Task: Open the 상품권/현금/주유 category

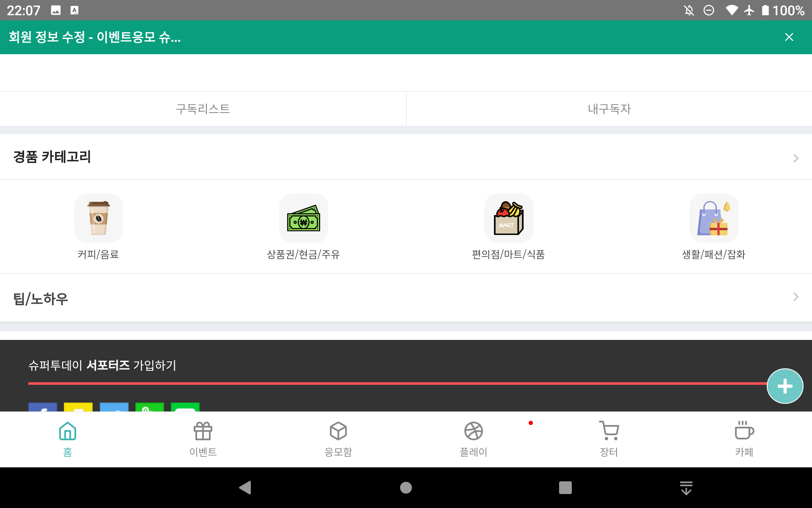Action: (x=303, y=218)
